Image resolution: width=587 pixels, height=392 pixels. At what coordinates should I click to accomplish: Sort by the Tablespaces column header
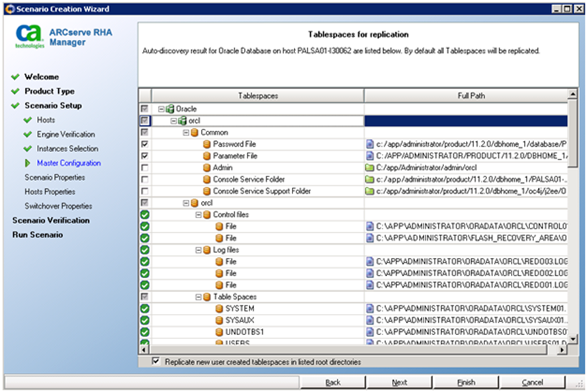tap(258, 96)
